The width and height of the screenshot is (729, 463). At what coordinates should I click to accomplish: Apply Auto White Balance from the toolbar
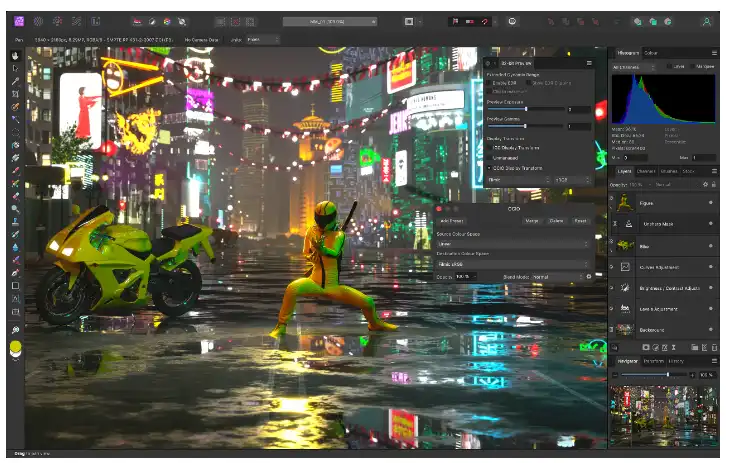(x=182, y=21)
